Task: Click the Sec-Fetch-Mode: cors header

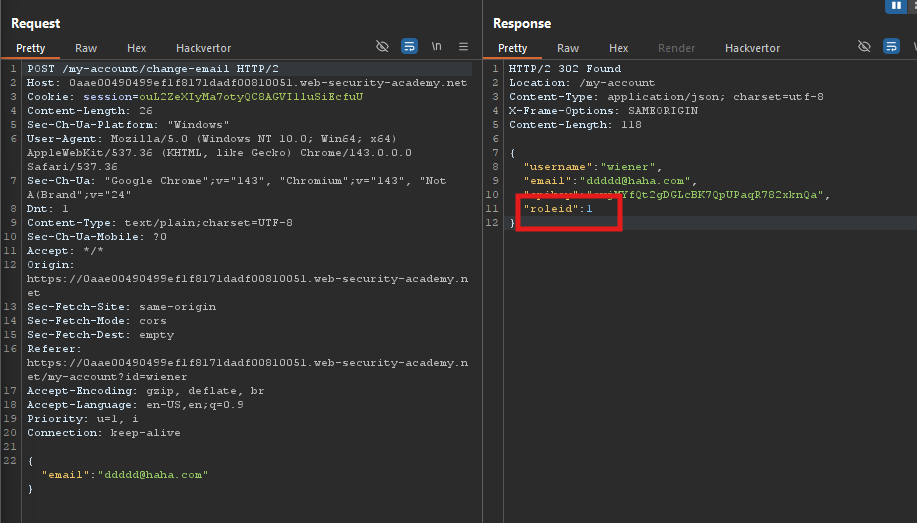Action: tap(96, 321)
